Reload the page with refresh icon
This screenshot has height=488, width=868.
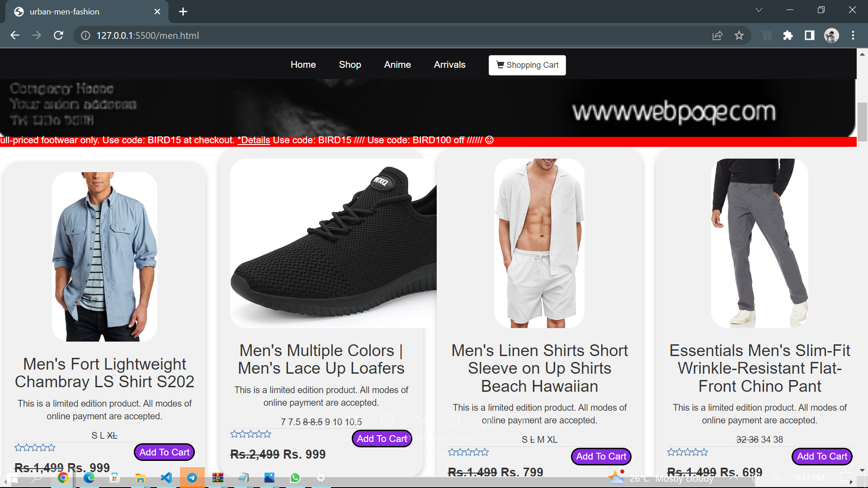click(58, 35)
